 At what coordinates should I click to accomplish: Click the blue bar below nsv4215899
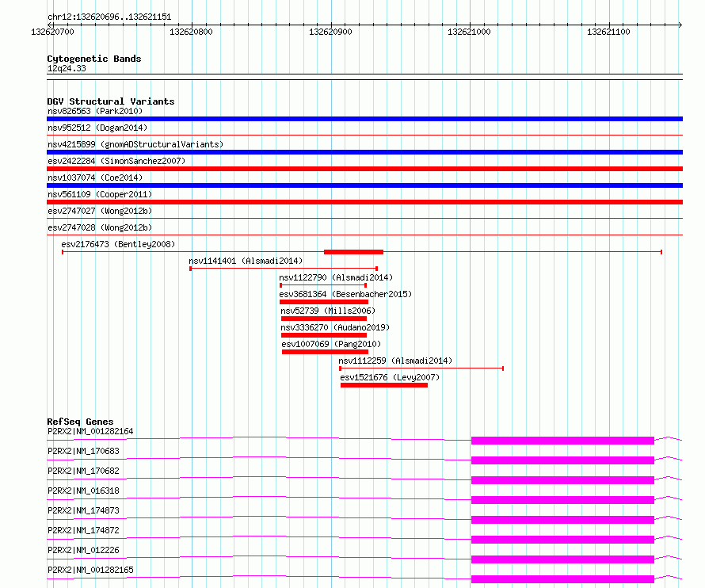tap(364, 152)
